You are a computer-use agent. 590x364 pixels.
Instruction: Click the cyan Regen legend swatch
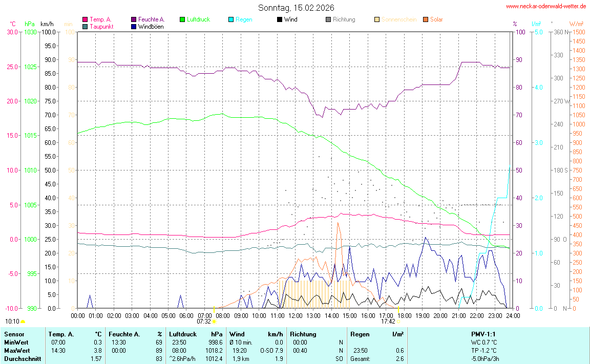pos(230,19)
